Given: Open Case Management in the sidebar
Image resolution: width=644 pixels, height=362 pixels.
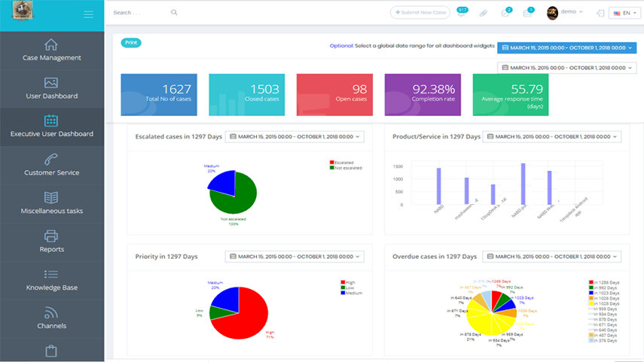Looking at the screenshot, I should pyautogui.click(x=51, y=50).
